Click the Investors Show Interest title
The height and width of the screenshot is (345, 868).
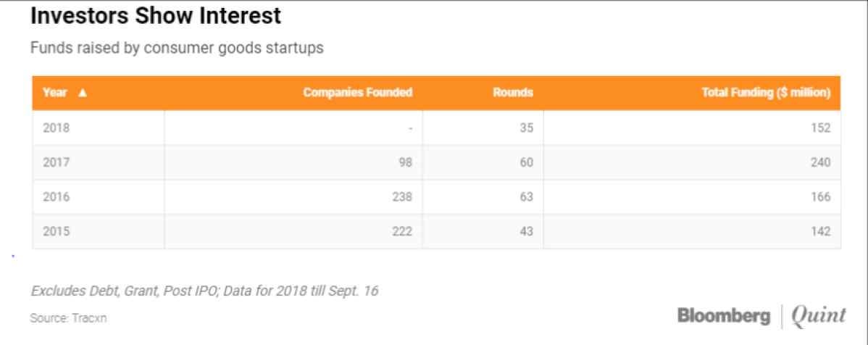coord(156,16)
